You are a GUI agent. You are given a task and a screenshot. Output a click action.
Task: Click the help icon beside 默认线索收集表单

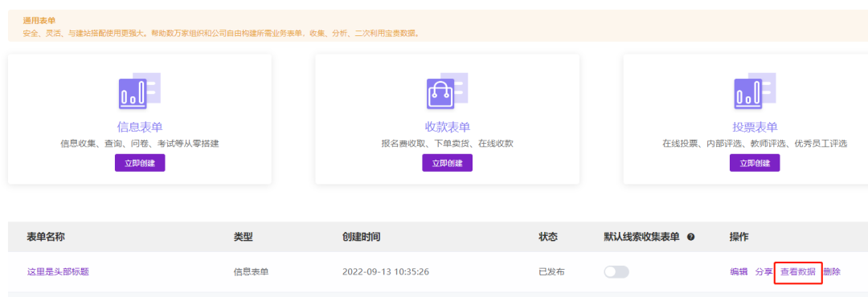point(690,237)
